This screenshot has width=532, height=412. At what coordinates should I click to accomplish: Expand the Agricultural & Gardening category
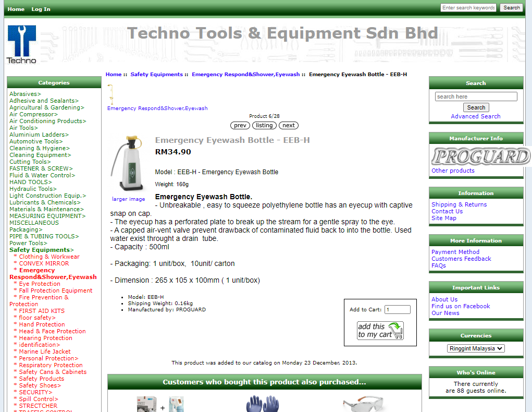tap(46, 107)
